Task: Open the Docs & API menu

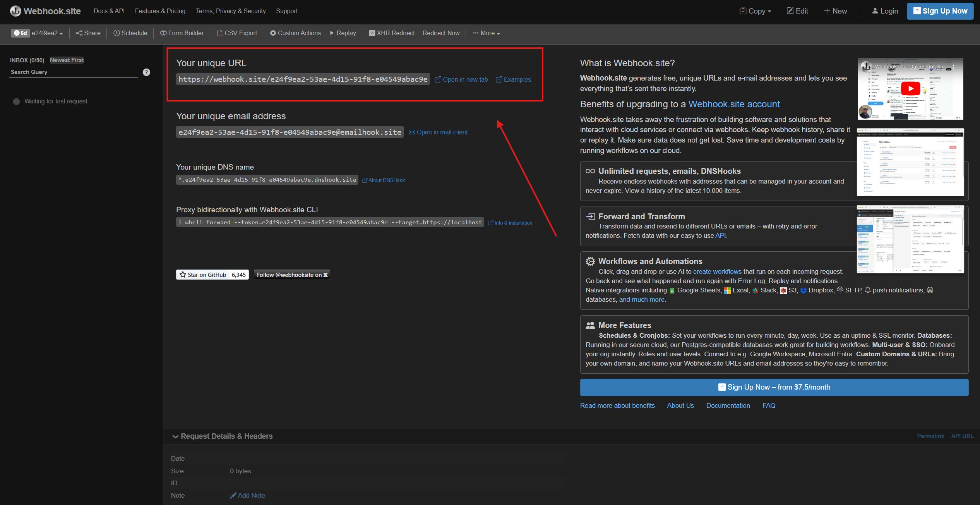Action: pos(109,11)
